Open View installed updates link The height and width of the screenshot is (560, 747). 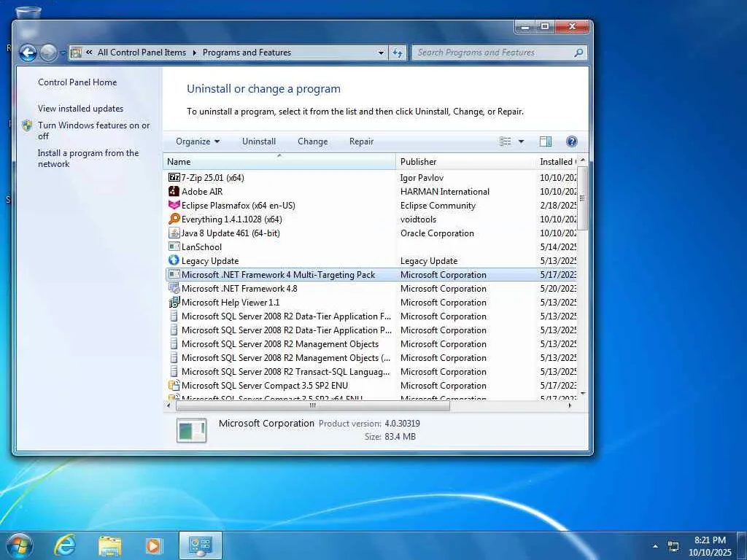tap(80, 109)
